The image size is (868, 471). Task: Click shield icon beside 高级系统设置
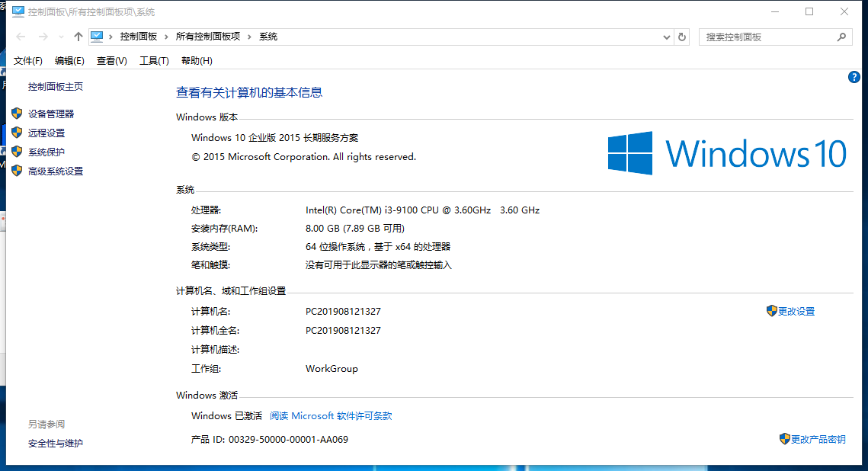(17, 171)
